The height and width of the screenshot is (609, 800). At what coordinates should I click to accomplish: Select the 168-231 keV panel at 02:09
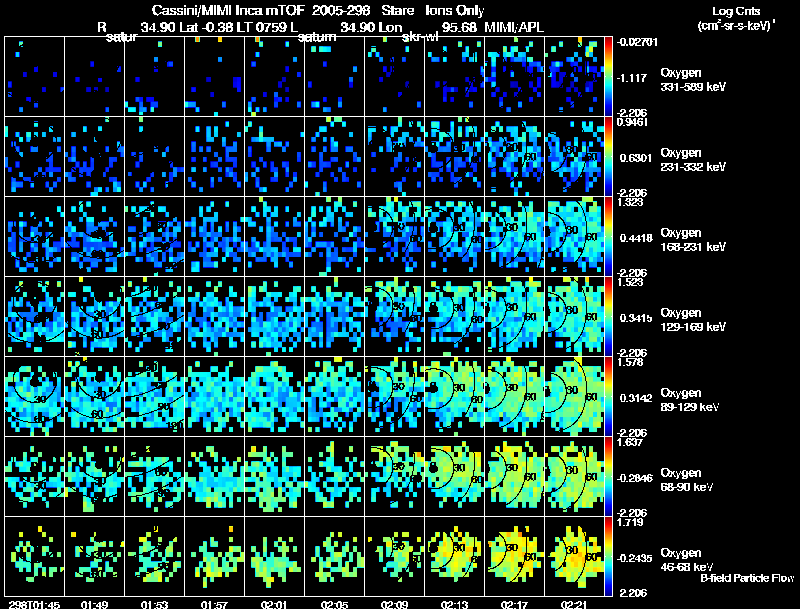394,237
